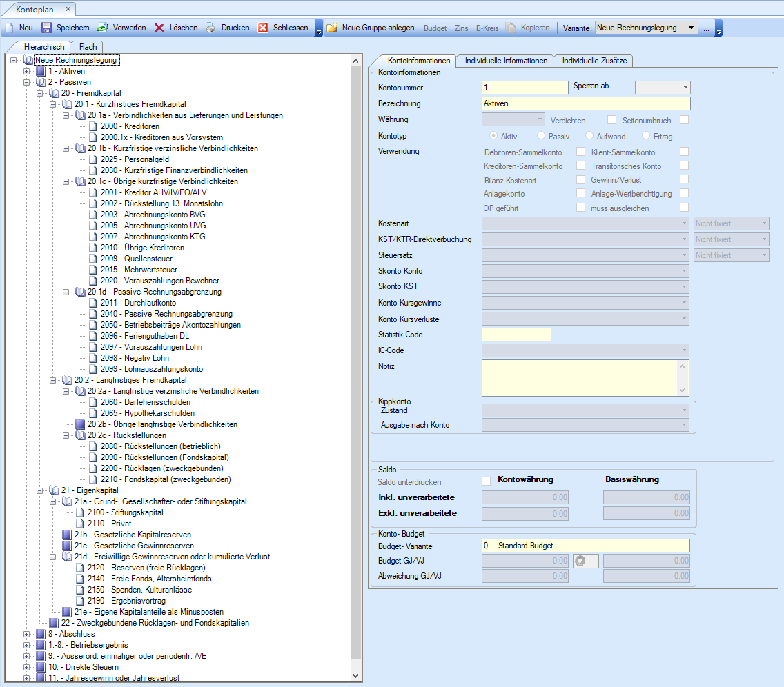Click the group icon of 20.2b - Übrige langfristige Verbindlichkeiten

[x=80, y=424]
